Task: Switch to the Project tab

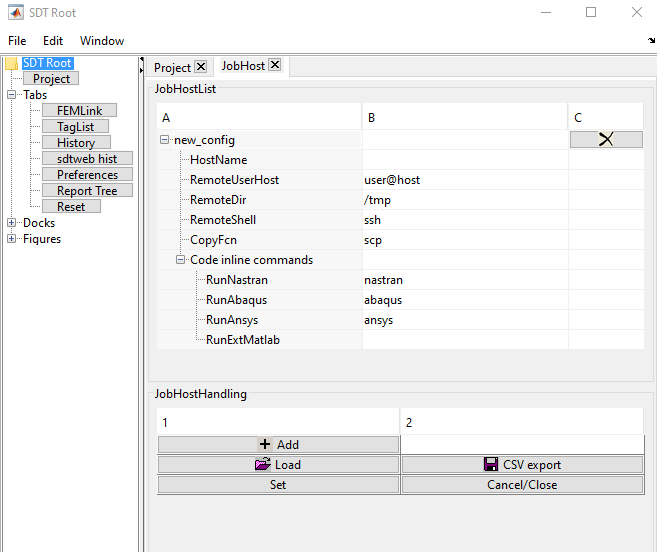Action: click(172, 67)
